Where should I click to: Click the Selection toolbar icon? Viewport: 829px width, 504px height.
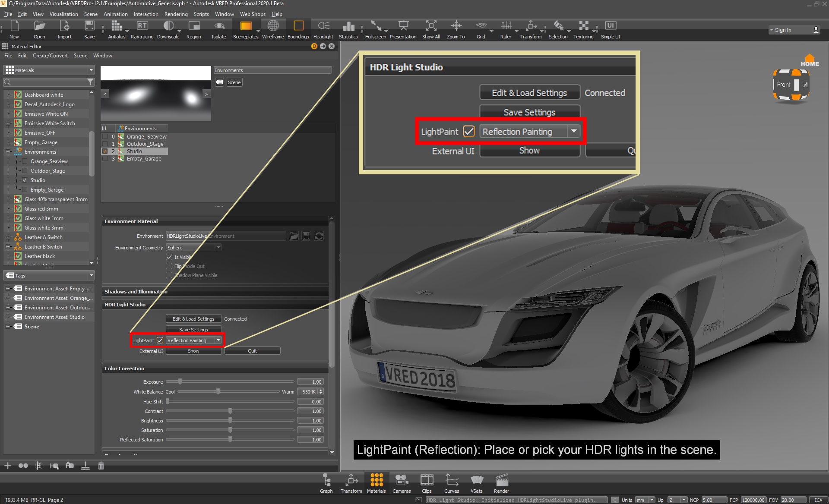558,29
